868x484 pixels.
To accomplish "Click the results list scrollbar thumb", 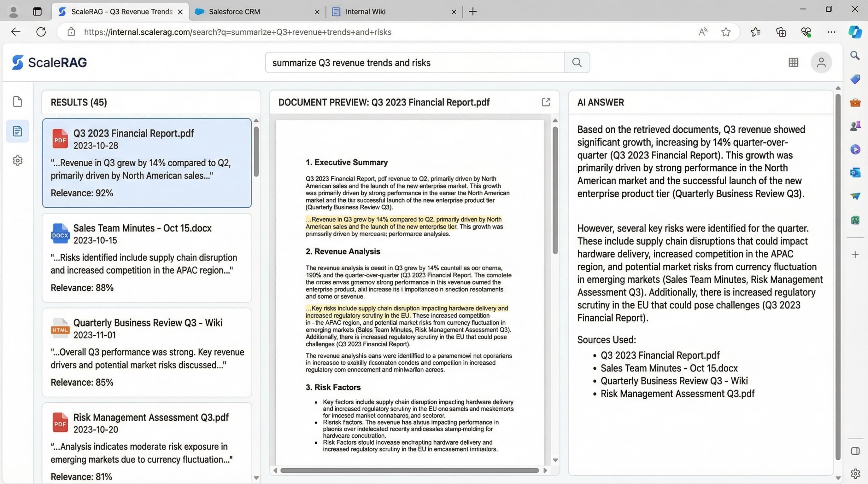I will click(256, 151).
